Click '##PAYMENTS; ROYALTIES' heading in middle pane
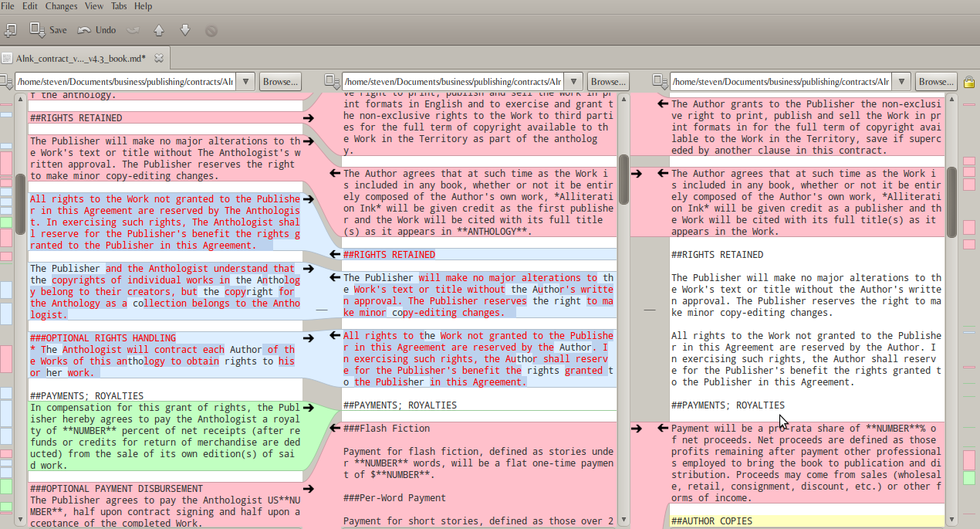 400,405
